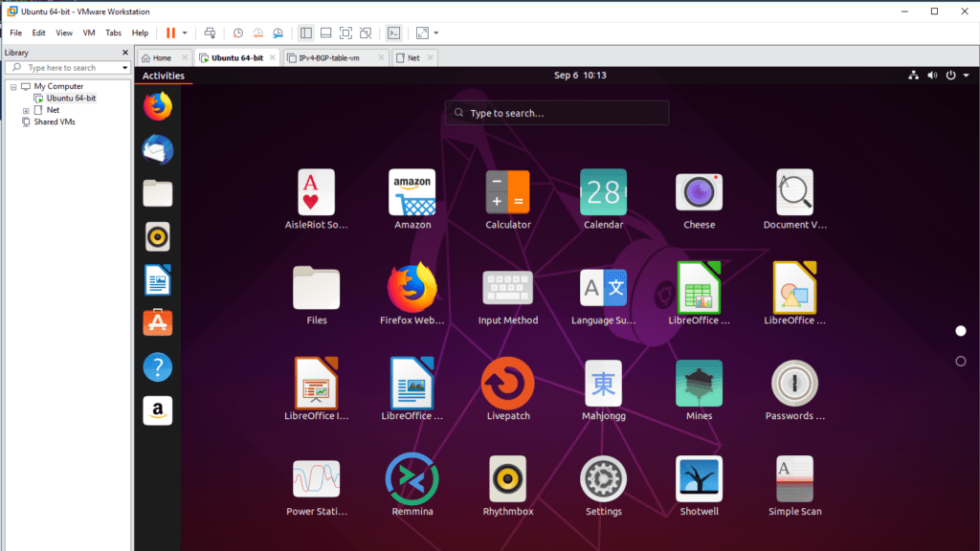980x551 pixels.
Task: Launch the Cheese camera app
Action: point(699,191)
